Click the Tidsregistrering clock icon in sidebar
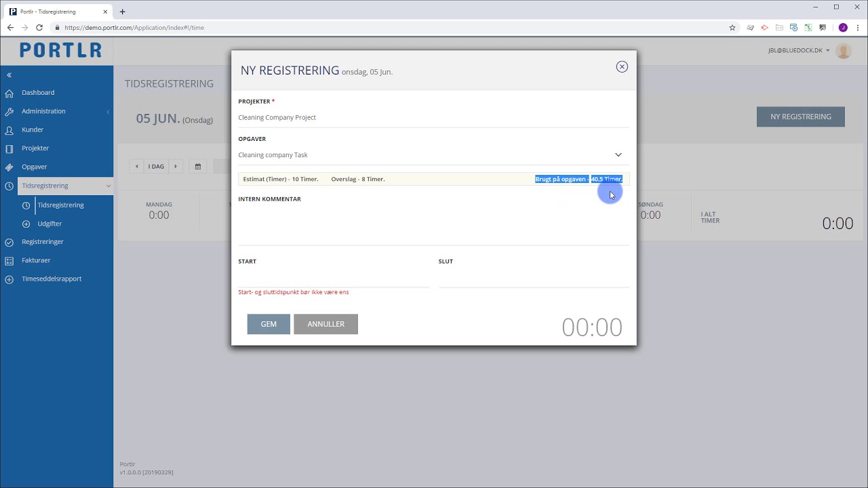 (x=9, y=186)
